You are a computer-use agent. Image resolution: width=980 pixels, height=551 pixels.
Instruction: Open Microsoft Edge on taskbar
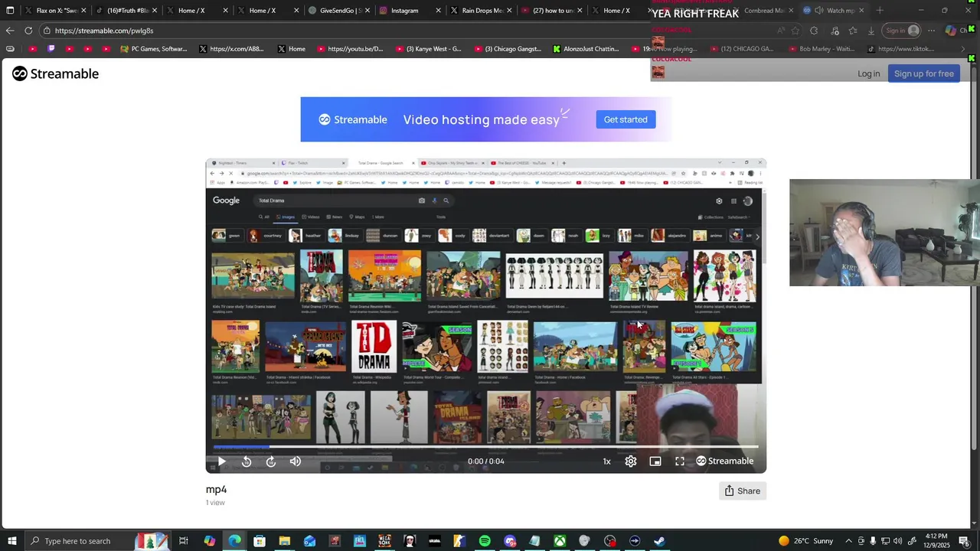pyautogui.click(x=234, y=541)
